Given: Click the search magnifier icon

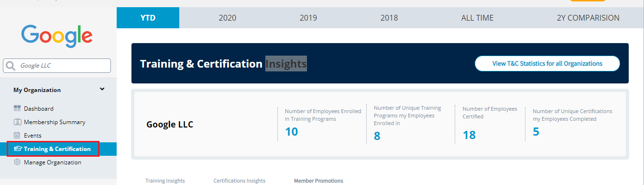Looking at the screenshot, I should (11, 66).
